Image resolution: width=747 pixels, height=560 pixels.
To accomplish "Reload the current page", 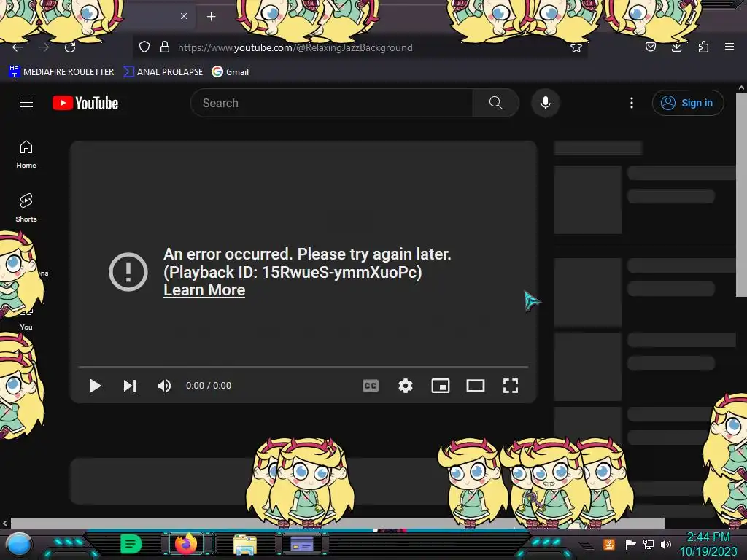I will click(70, 47).
